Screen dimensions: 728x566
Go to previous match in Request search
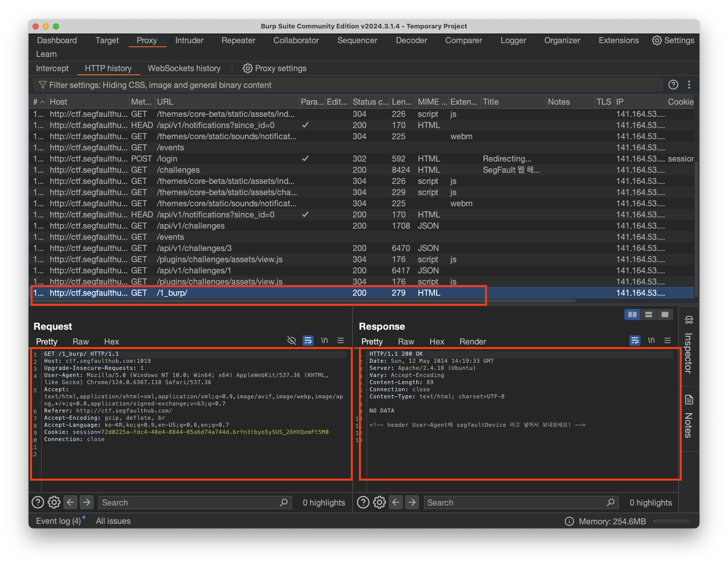pyautogui.click(x=71, y=502)
